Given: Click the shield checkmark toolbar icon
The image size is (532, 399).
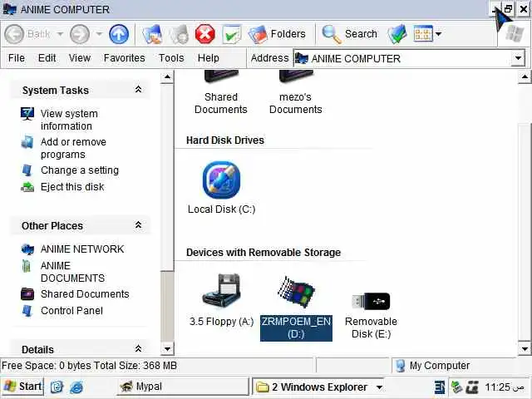Looking at the screenshot, I should click(397, 34).
